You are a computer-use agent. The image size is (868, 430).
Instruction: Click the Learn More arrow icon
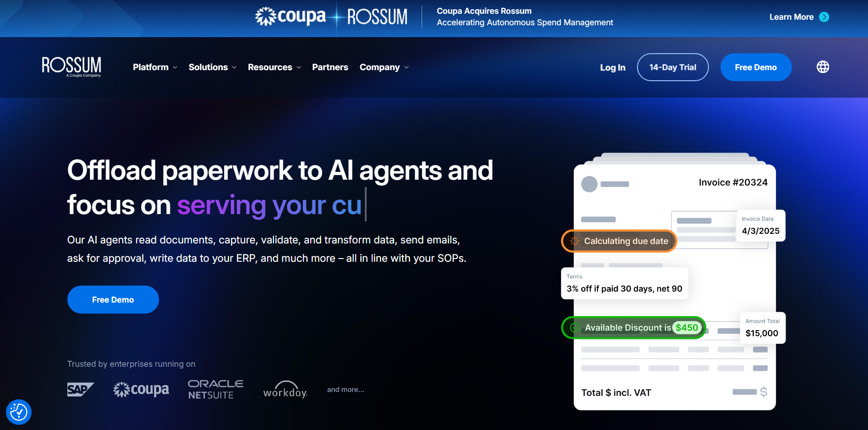824,17
